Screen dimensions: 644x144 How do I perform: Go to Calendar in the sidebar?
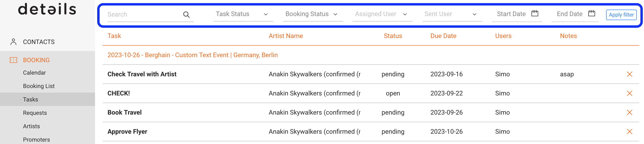[35, 73]
